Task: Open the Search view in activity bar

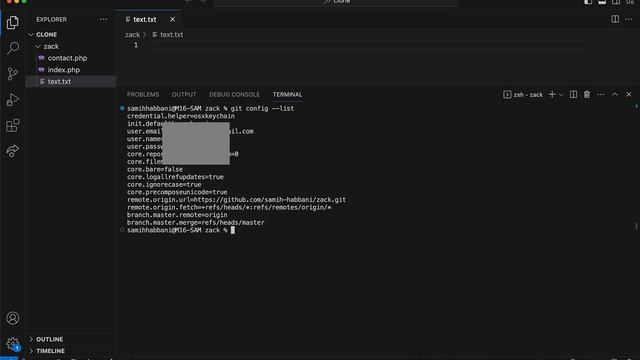Action: click(13, 48)
